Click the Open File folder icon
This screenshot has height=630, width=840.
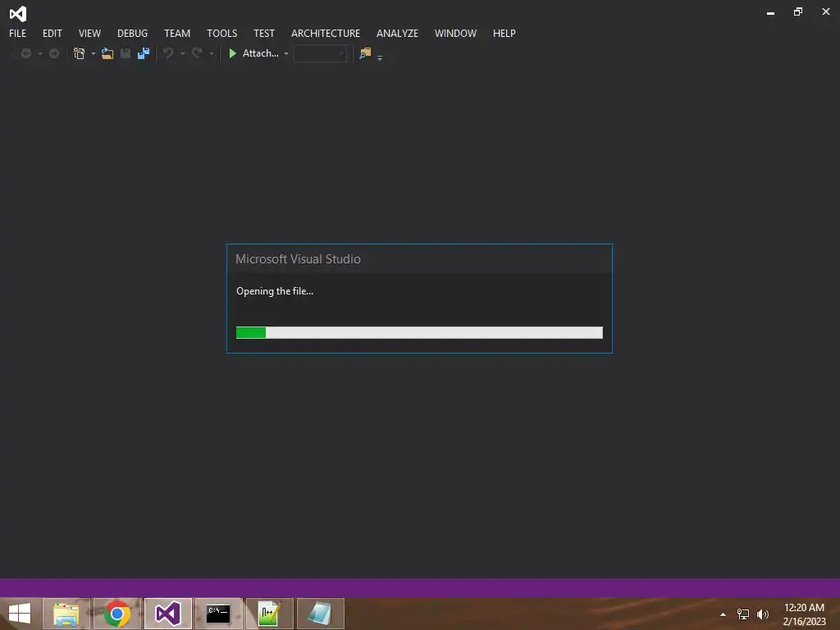pyautogui.click(x=107, y=53)
